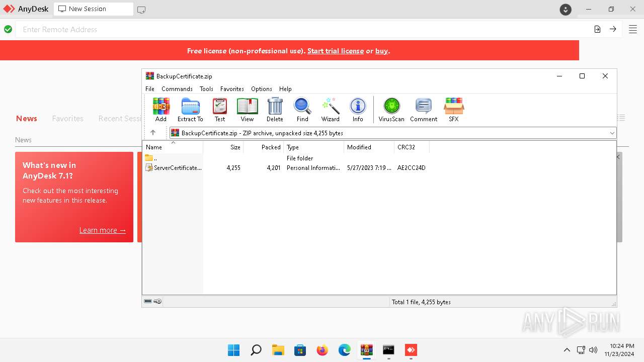Viewport: 644px width, 362px height.
Task: Launch the Wizard tool
Action: point(331,110)
